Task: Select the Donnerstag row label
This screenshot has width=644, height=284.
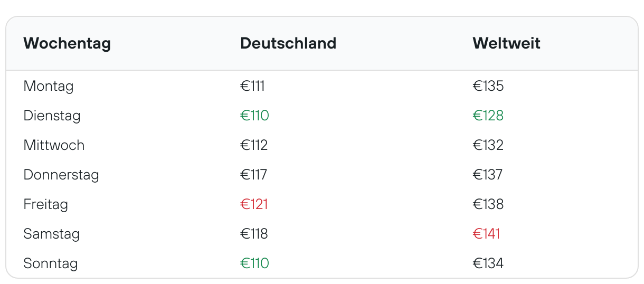Action: pyautogui.click(x=61, y=175)
